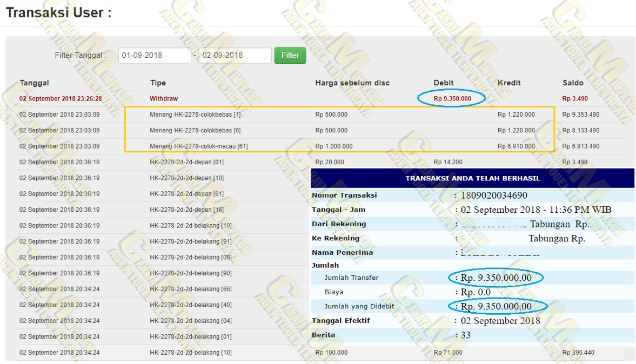
Task: Click the HK-2278-2d-2d-depan [16] entry
Action: (x=186, y=210)
